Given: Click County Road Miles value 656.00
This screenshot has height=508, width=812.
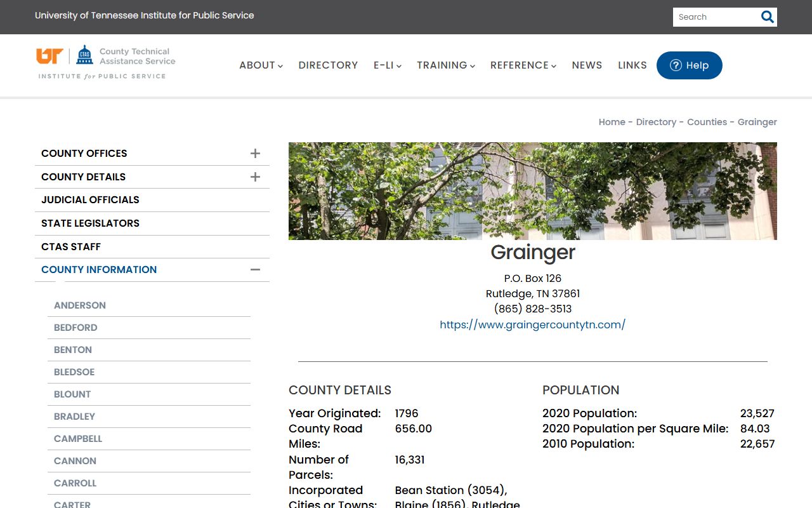Looking at the screenshot, I should tap(414, 429).
